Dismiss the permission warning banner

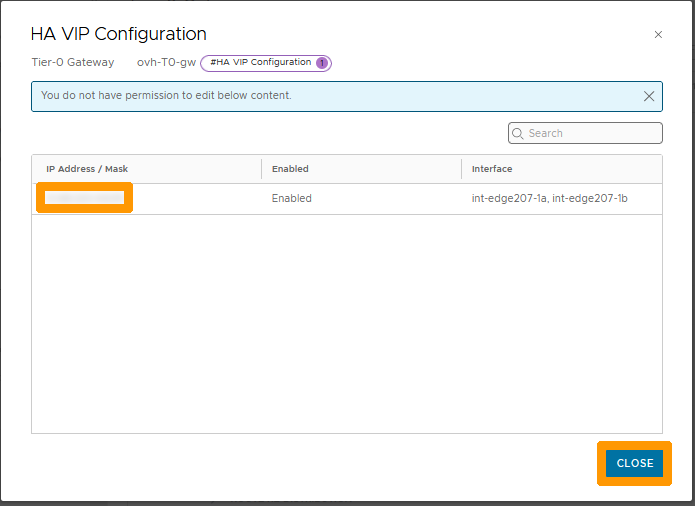(649, 97)
